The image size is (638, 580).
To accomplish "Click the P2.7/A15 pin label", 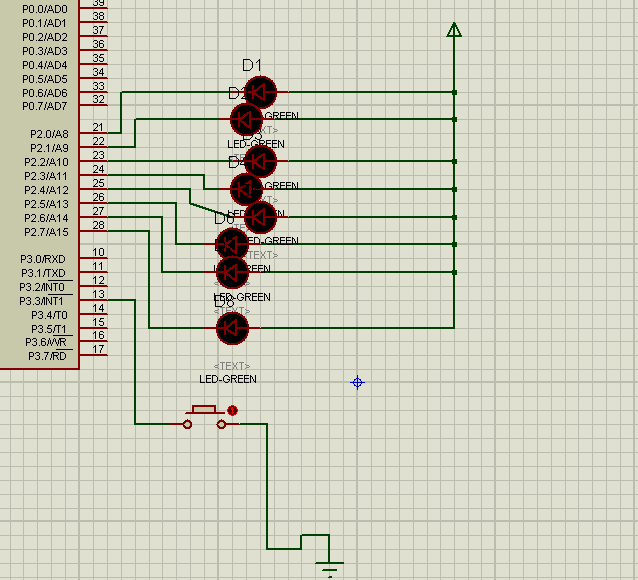I will [x=46, y=232].
